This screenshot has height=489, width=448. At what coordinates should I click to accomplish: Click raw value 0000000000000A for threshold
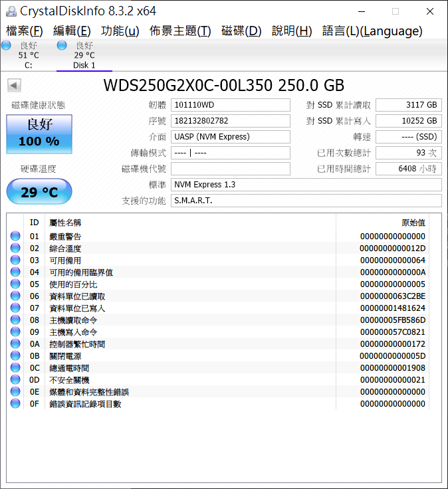tap(392, 272)
